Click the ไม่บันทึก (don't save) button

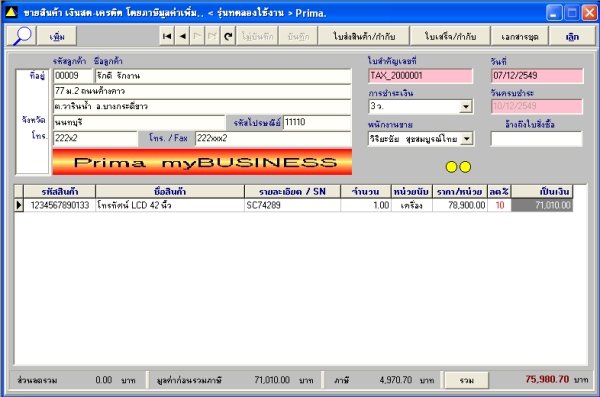click(258, 36)
